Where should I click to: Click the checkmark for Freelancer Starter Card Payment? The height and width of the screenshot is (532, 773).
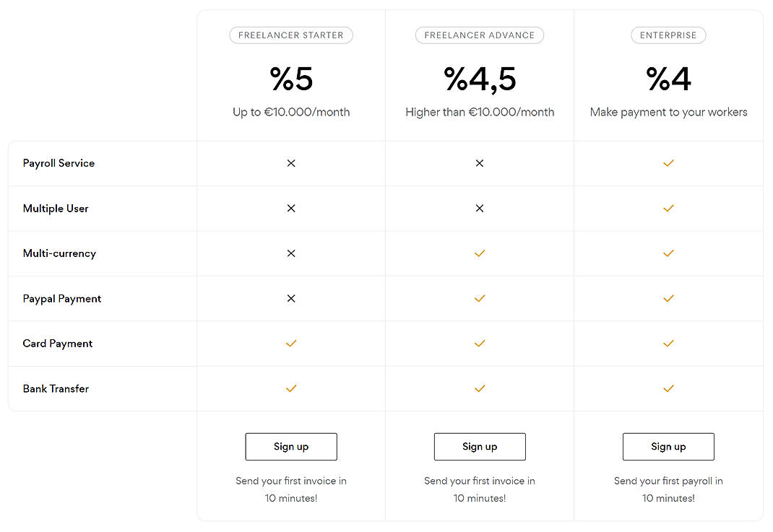tap(291, 344)
